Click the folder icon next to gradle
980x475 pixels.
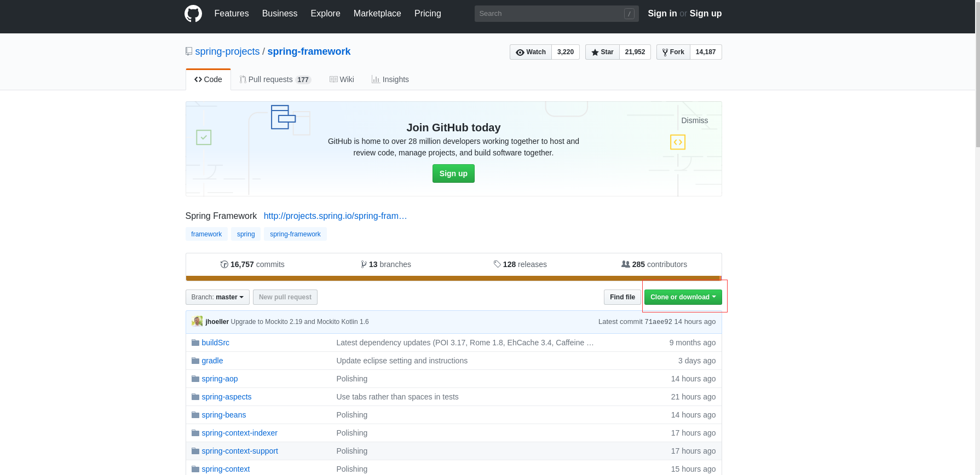(x=195, y=361)
